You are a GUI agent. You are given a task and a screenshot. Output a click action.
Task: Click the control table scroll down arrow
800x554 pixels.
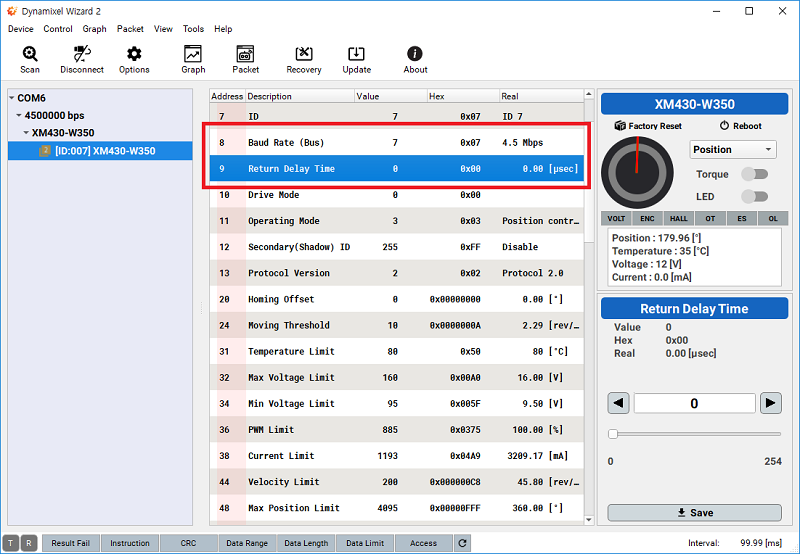click(589, 520)
